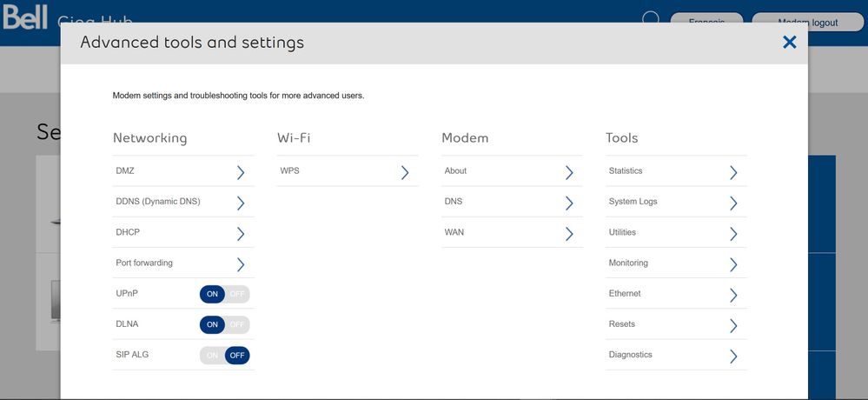This screenshot has height=400, width=868.
Task: Click the System Logs chevron arrow
Action: (733, 203)
